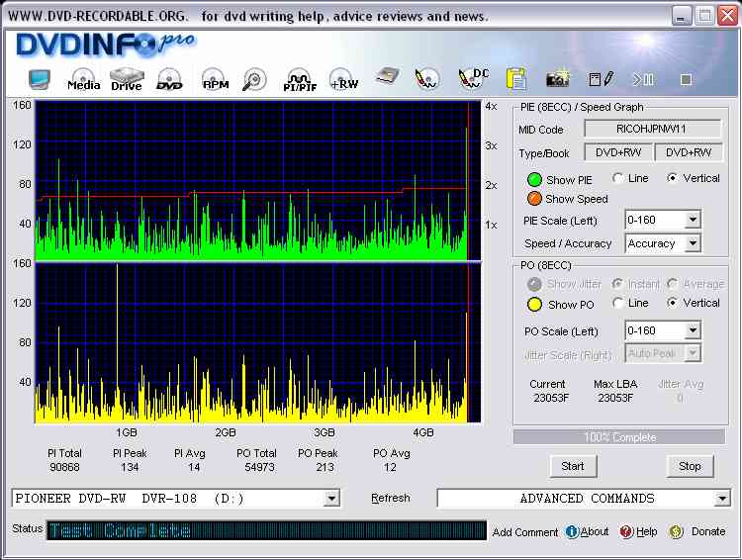Click the Refresh drives button
This screenshot has height=560, width=742.
click(x=391, y=498)
